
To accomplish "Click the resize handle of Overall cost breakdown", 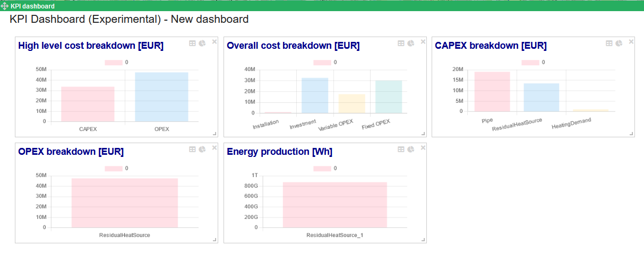I will click(x=423, y=134).
